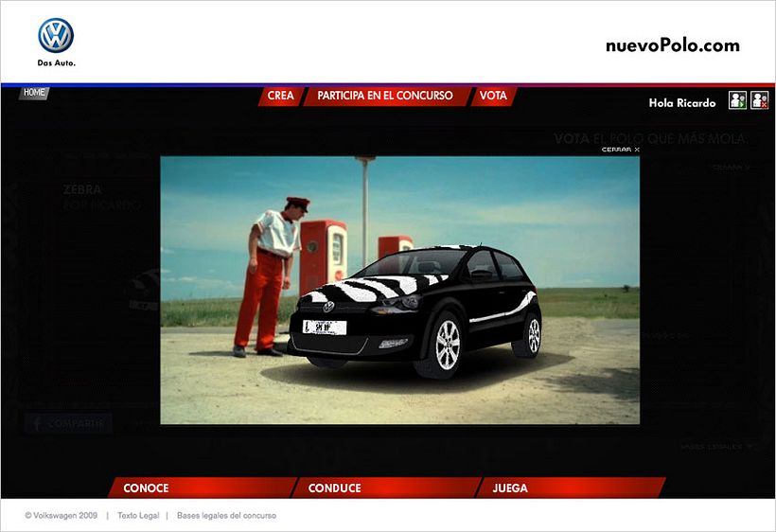This screenshot has width=776, height=532.
Task: Click the zebra Polo car video frame
Action: [x=400, y=291]
